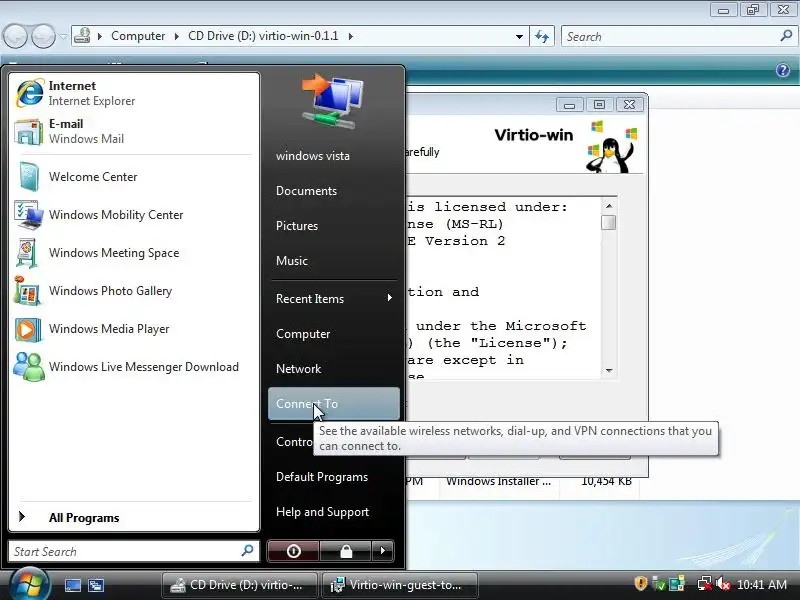Launch Windows Mobility Center
The image size is (800, 600).
pos(134,215)
